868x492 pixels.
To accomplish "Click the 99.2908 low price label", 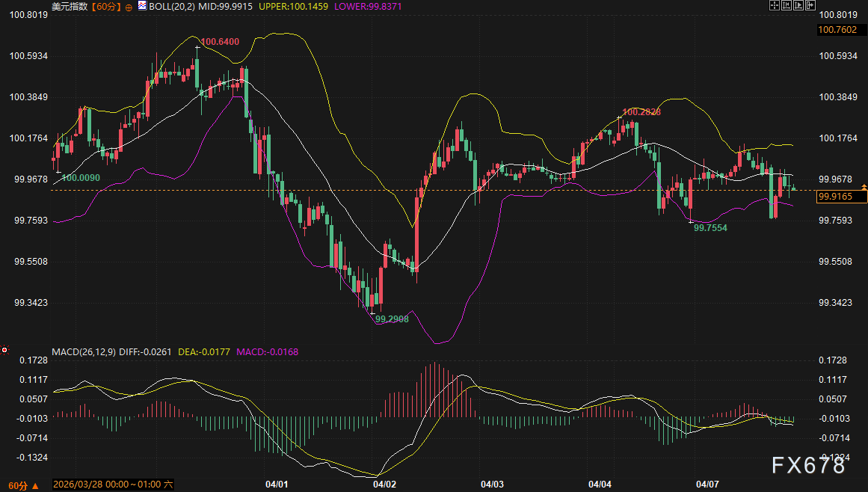I will click(392, 319).
